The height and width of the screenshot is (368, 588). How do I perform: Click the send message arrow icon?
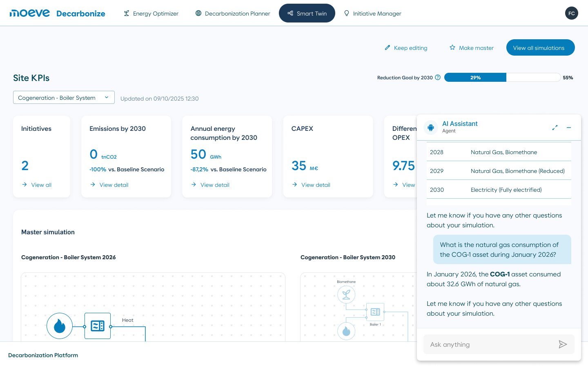[563, 344]
